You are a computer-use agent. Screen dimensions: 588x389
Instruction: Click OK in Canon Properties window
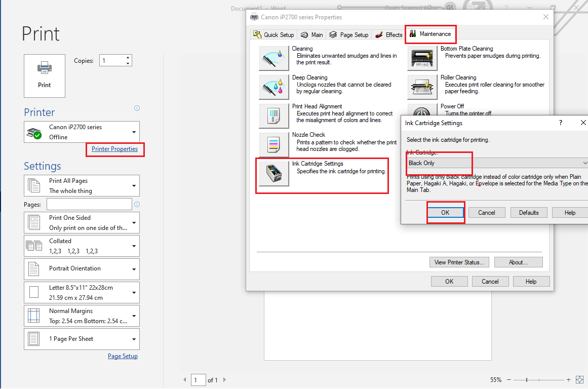click(x=449, y=281)
